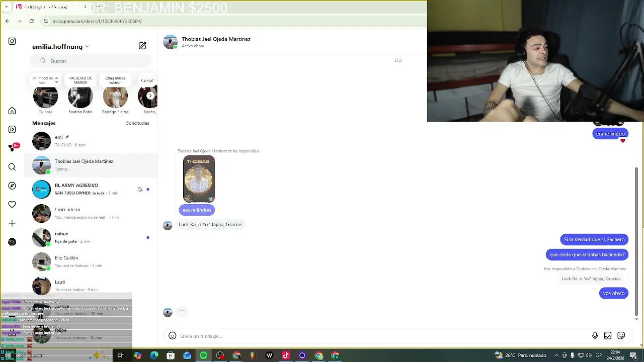Open the RL ARMY AGRESIVO group chat
This screenshot has width=644, height=362.
[91, 189]
